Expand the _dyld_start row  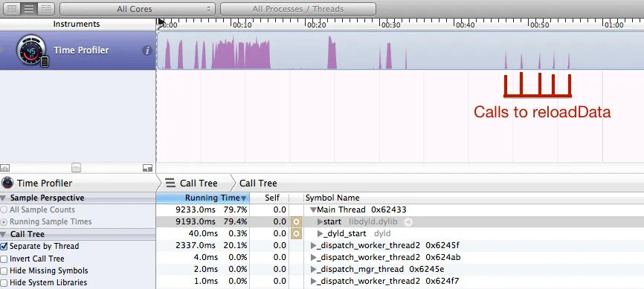pyautogui.click(x=321, y=233)
